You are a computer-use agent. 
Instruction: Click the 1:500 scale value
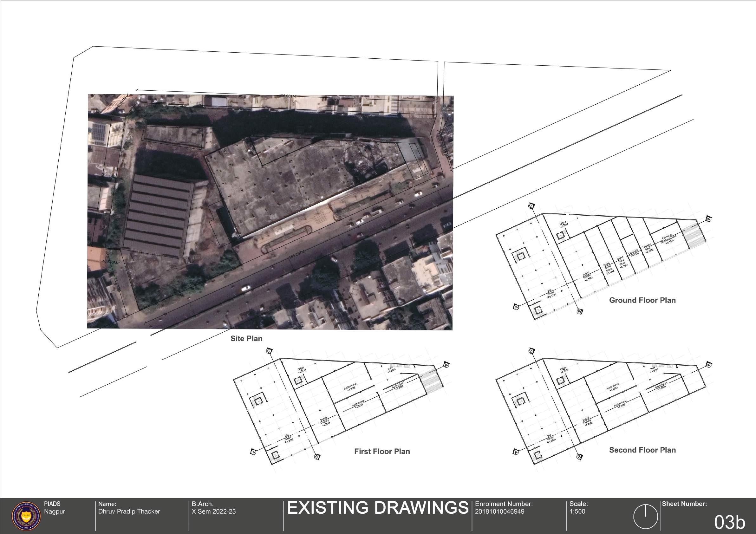tap(577, 511)
